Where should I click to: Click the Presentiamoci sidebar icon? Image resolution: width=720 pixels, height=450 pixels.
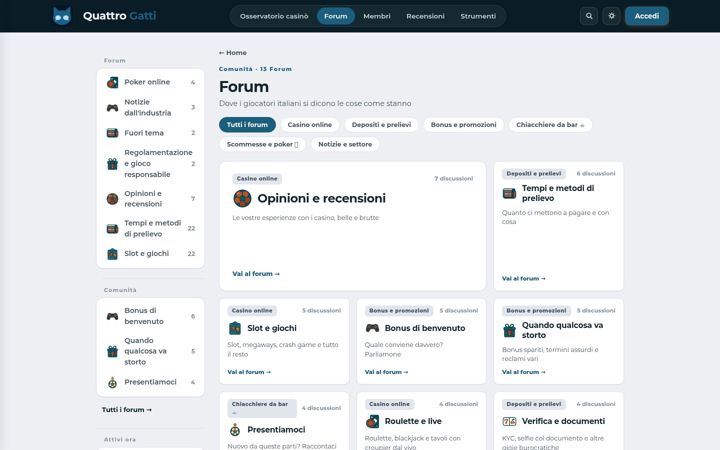112,382
